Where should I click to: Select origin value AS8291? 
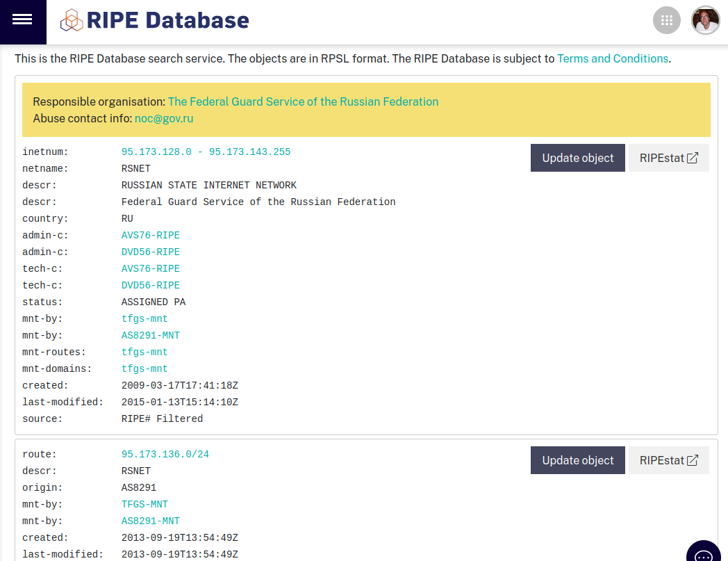(139, 488)
